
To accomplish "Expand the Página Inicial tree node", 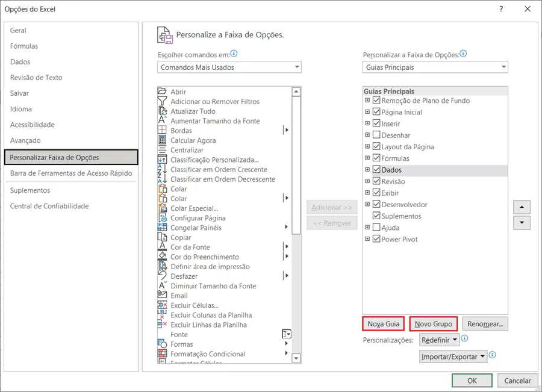I will [x=367, y=111].
